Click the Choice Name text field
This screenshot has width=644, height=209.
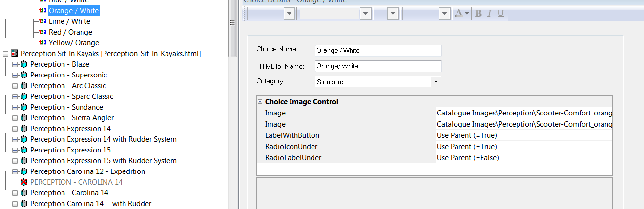378,50
